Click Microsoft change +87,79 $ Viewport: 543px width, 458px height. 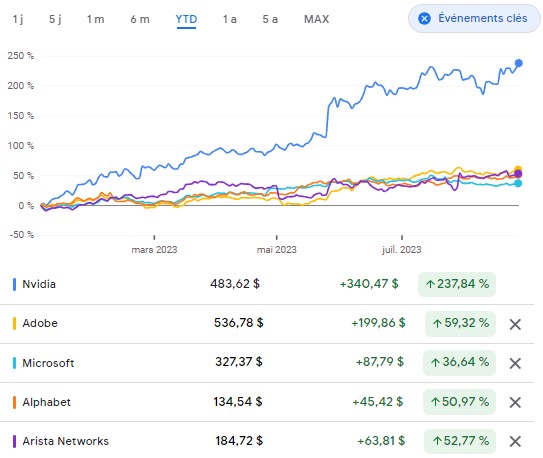click(x=380, y=362)
